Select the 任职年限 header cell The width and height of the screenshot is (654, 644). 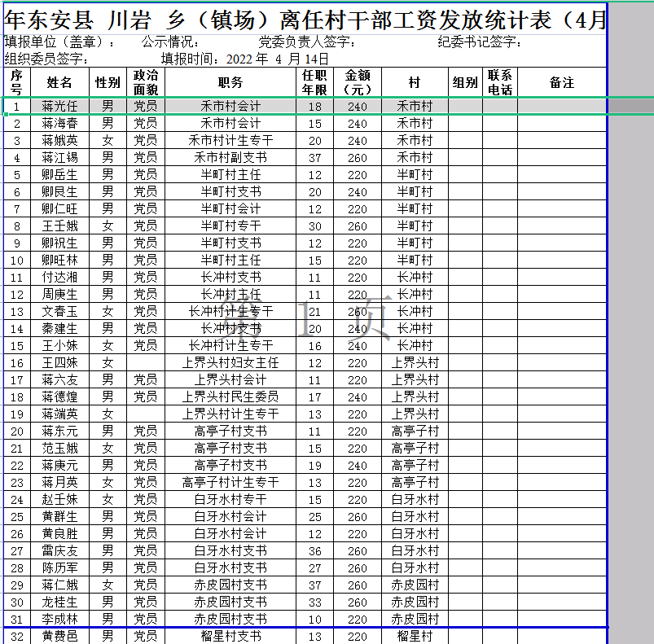coord(314,82)
